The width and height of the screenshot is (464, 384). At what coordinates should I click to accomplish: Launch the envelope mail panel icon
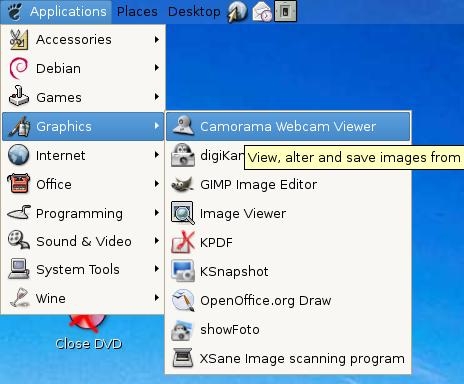click(x=262, y=12)
